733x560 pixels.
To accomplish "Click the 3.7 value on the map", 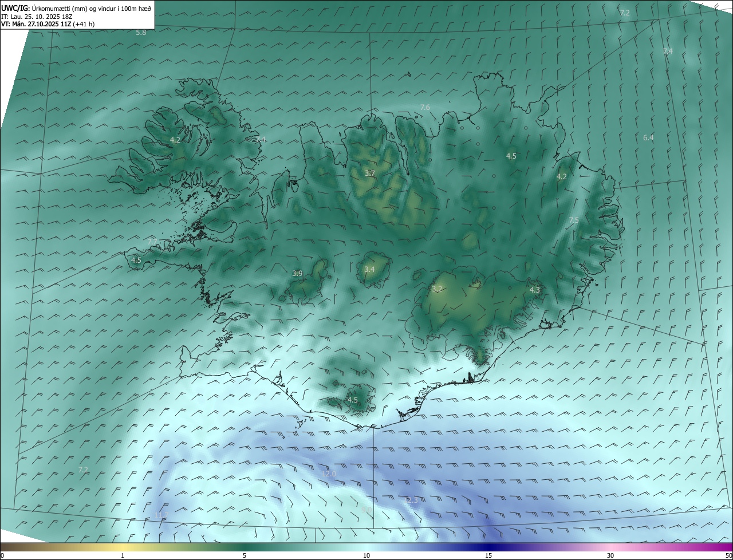I will tap(370, 173).
